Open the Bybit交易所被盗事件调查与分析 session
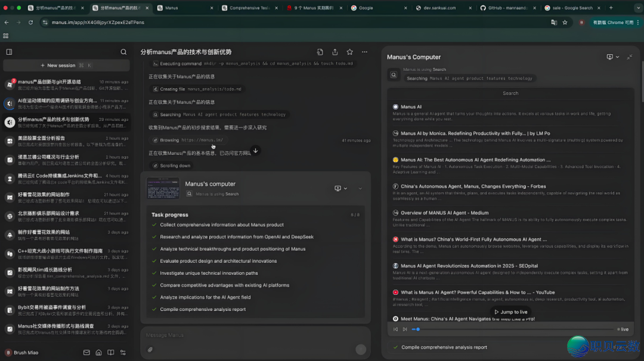644x361 pixels. 66,310
